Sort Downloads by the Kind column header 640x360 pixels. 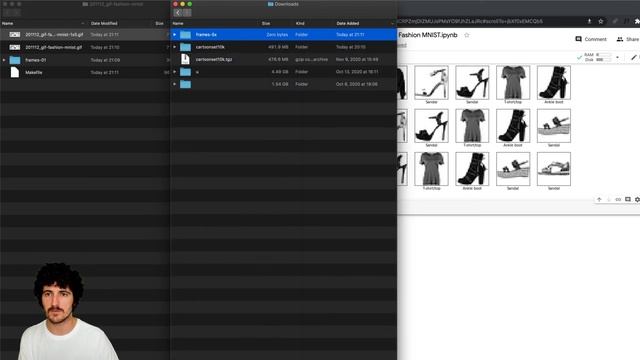pos(300,24)
